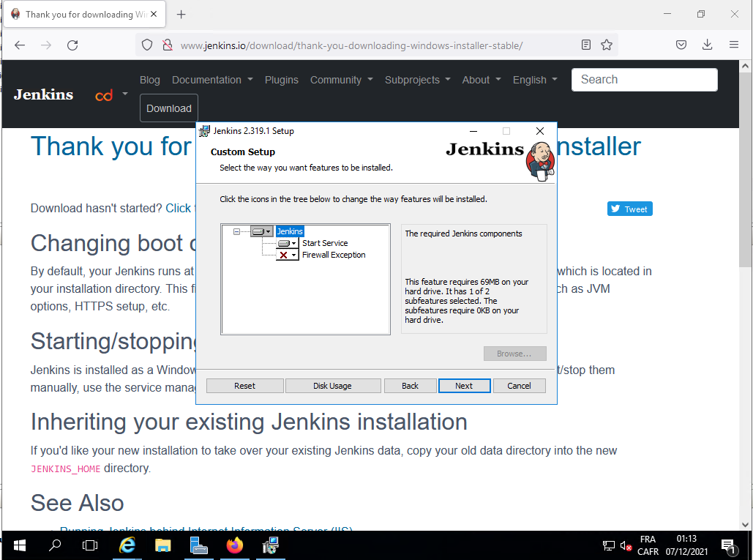This screenshot has width=753, height=560.
Task: Click the CD Foundation logo icon
Action: (x=104, y=95)
